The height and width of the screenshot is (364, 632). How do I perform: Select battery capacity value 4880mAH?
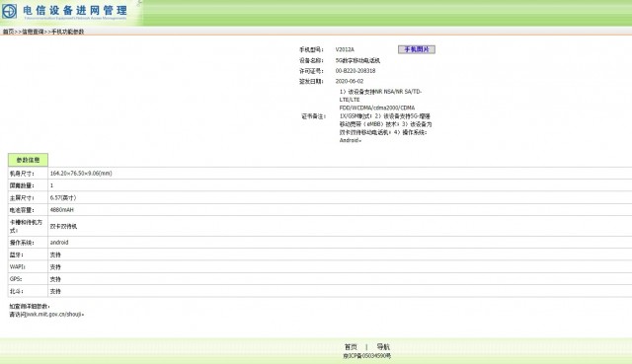click(x=61, y=210)
